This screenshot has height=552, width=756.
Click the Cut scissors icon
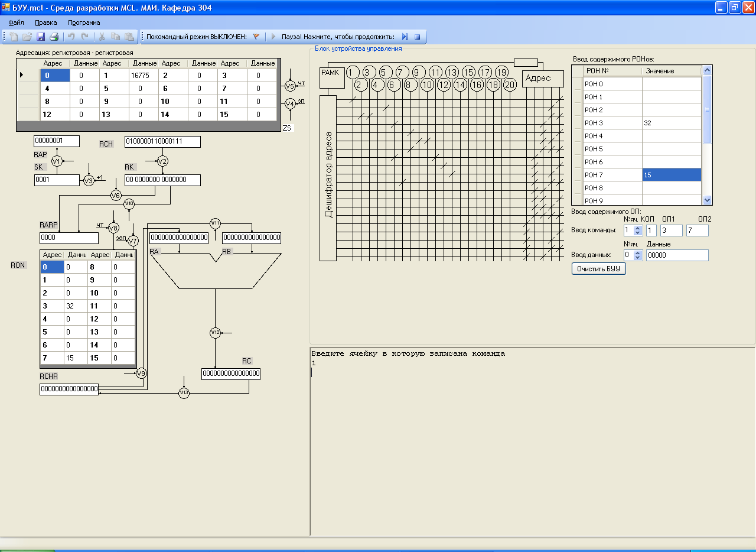[102, 37]
